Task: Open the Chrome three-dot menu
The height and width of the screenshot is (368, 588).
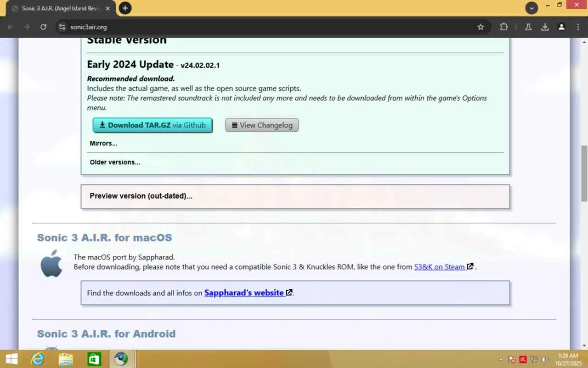Action: [x=578, y=27]
